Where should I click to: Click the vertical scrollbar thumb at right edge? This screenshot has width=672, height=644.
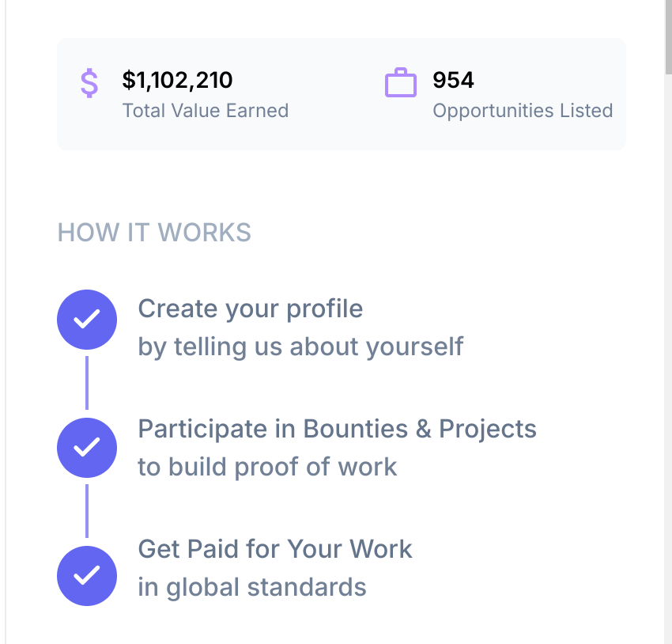[669, 37]
